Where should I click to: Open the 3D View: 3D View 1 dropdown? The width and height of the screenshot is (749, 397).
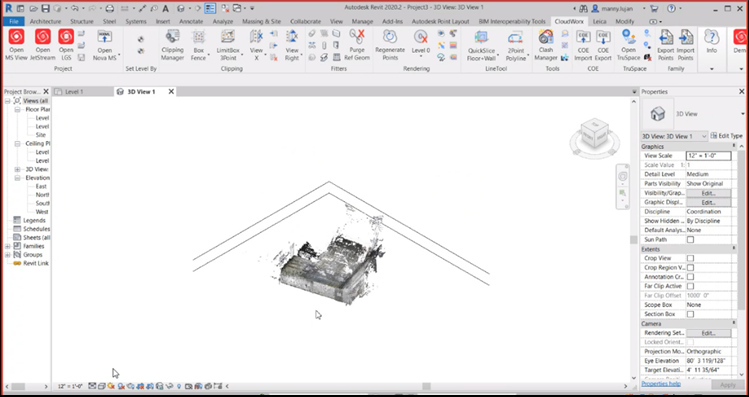click(674, 136)
